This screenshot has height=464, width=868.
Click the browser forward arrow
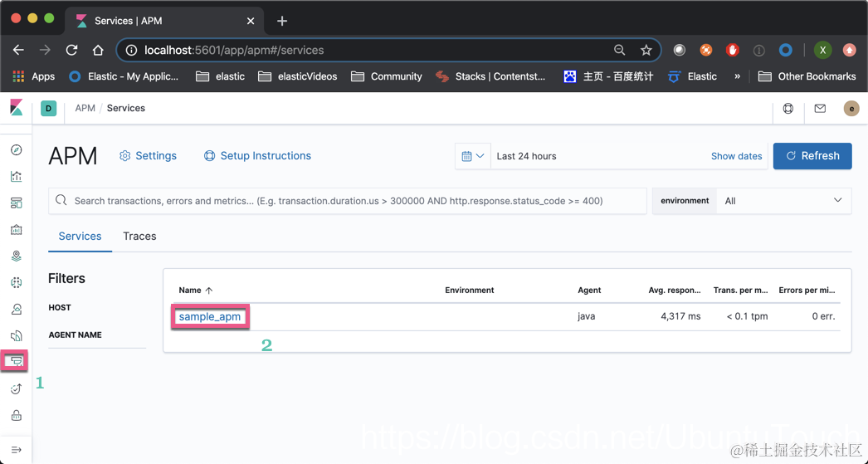pyautogui.click(x=45, y=50)
